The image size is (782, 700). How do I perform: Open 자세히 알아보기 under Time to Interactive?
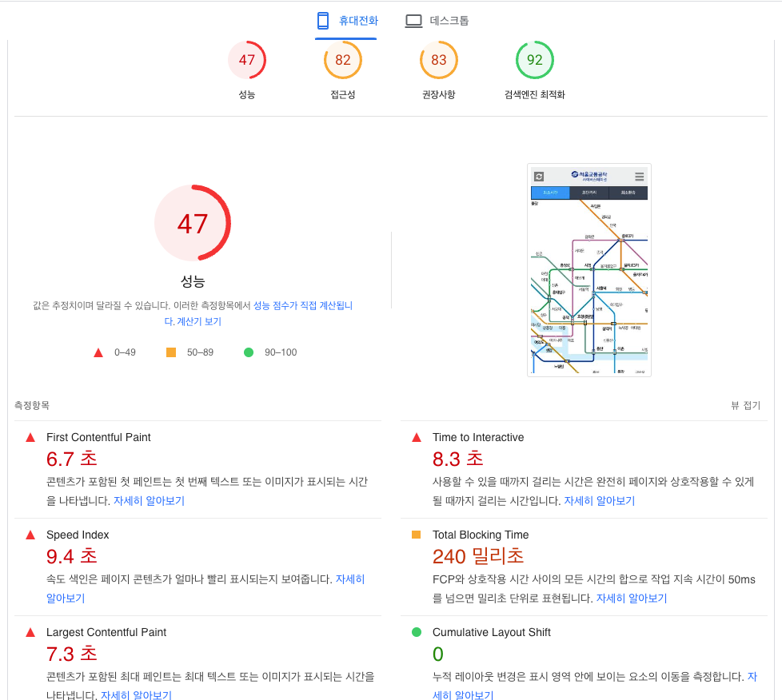click(600, 500)
